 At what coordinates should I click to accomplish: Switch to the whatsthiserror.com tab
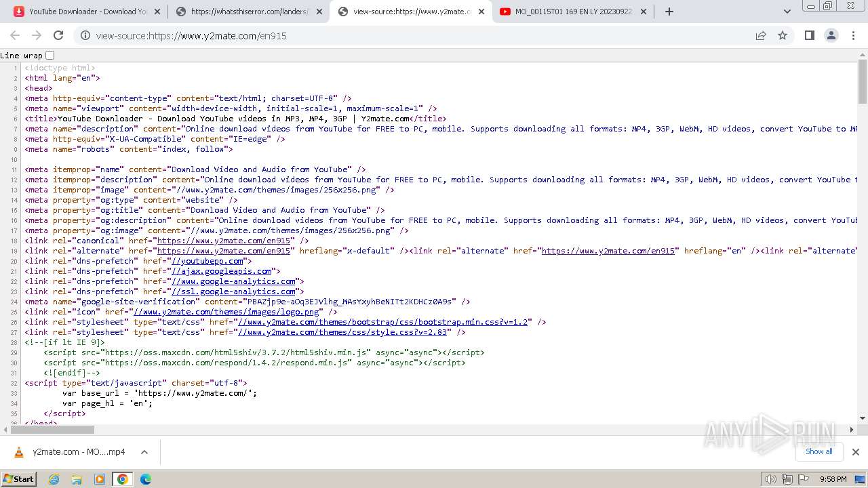(248, 12)
